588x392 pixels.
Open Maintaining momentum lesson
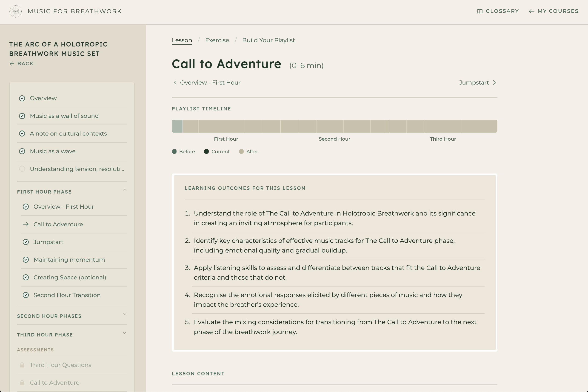[74, 260]
